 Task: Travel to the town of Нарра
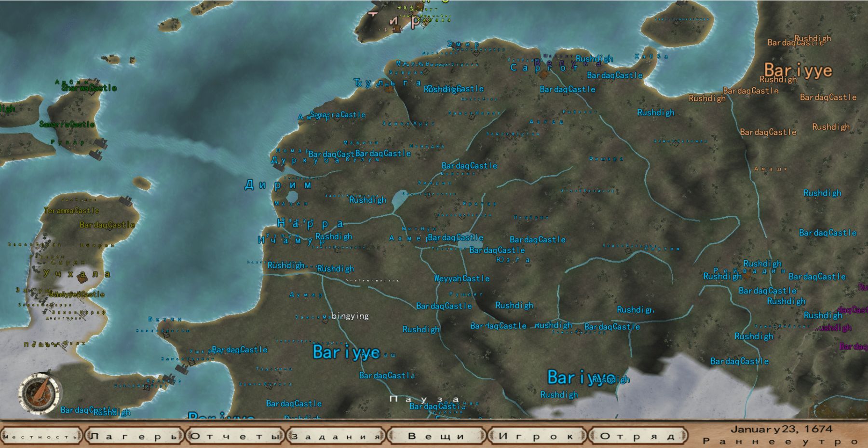[310, 224]
